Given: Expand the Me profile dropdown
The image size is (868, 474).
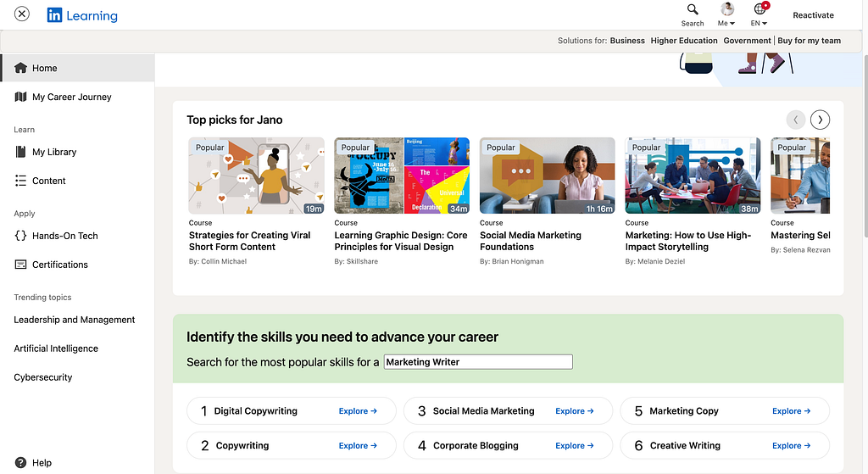Looking at the screenshot, I should pyautogui.click(x=726, y=14).
